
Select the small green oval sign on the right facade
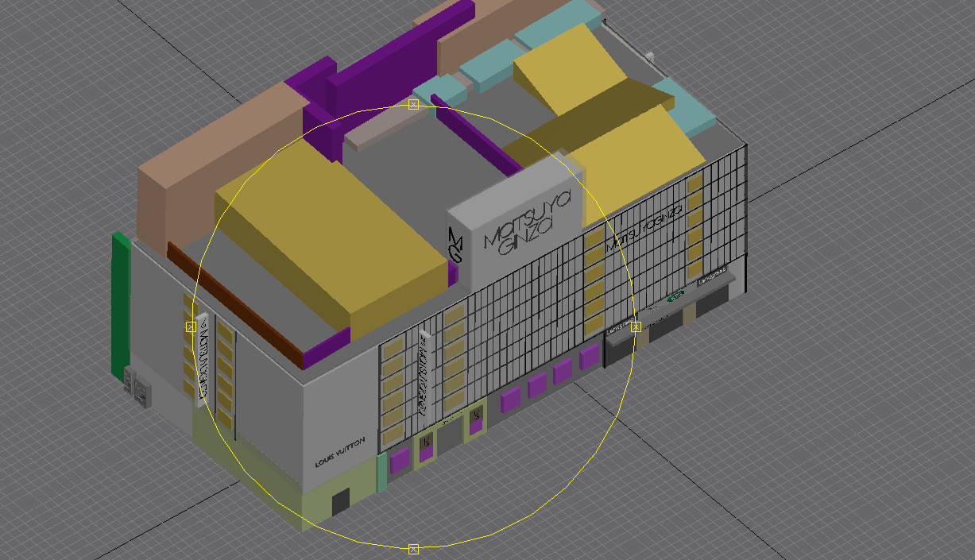pyautogui.click(x=675, y=295)
